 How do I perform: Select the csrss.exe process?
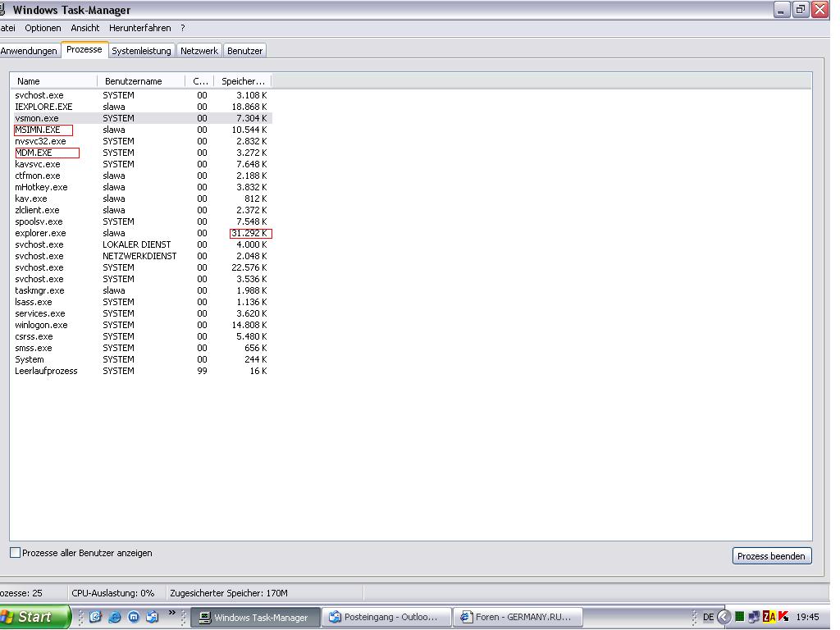[141, 336]
